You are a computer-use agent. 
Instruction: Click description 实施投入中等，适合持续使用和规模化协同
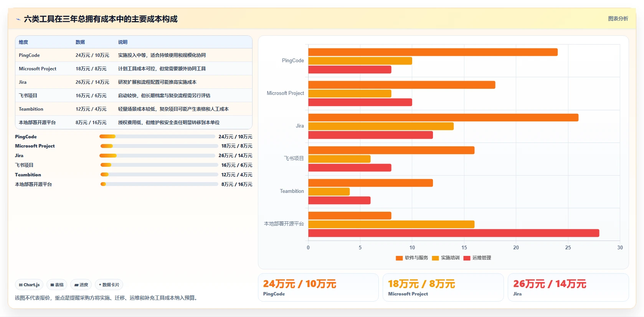tap(162, 55)
